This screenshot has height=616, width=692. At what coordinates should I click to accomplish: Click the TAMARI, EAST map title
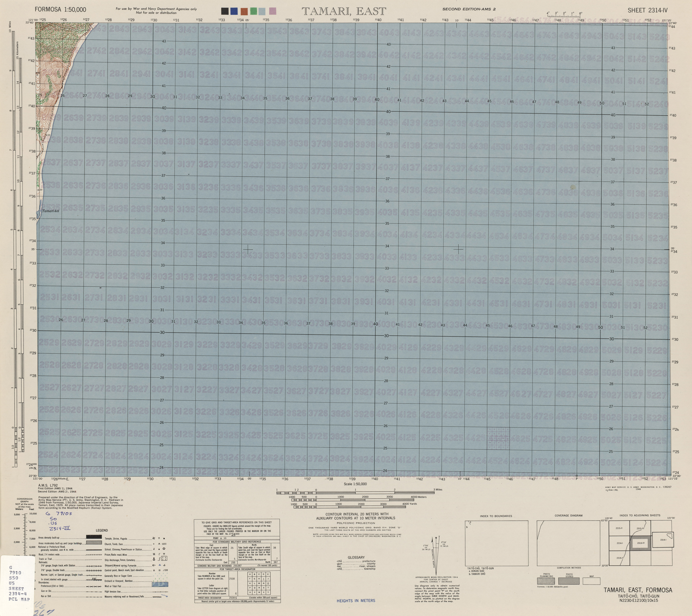coord(344,11)
